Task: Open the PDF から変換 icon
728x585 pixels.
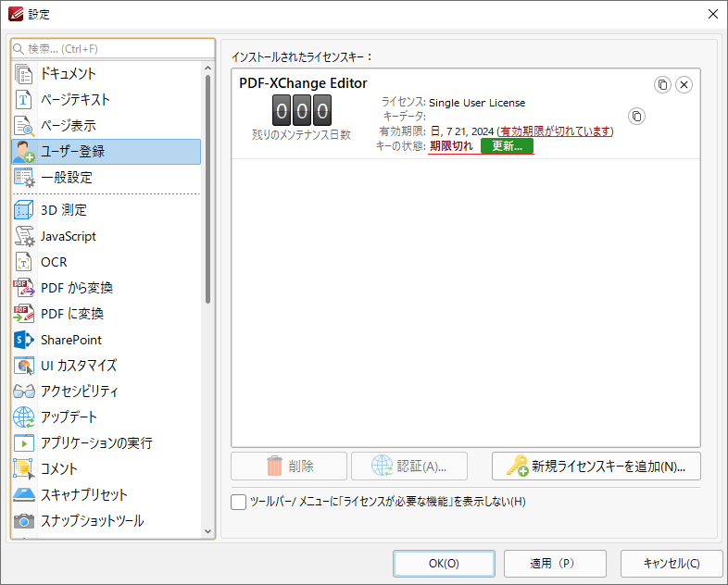Action: click(x=24, y=288)
